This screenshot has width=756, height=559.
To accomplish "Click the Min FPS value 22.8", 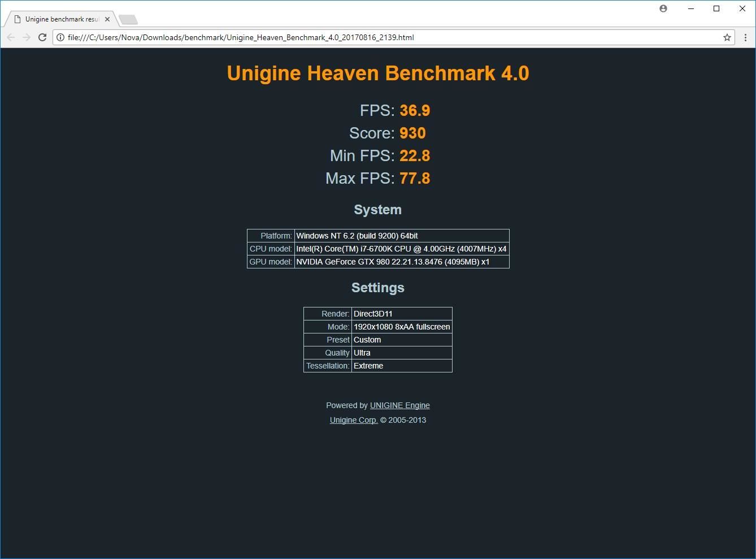I will click(415, 155).
